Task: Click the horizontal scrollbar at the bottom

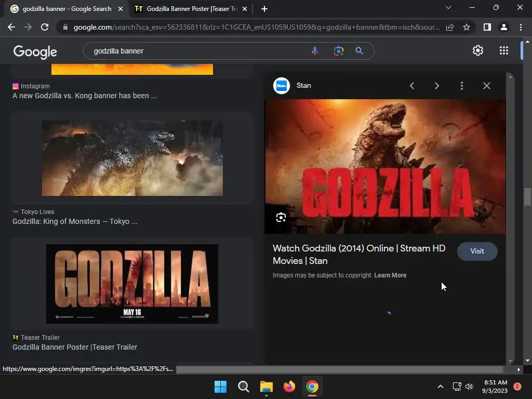Action: tap(339, 369)
